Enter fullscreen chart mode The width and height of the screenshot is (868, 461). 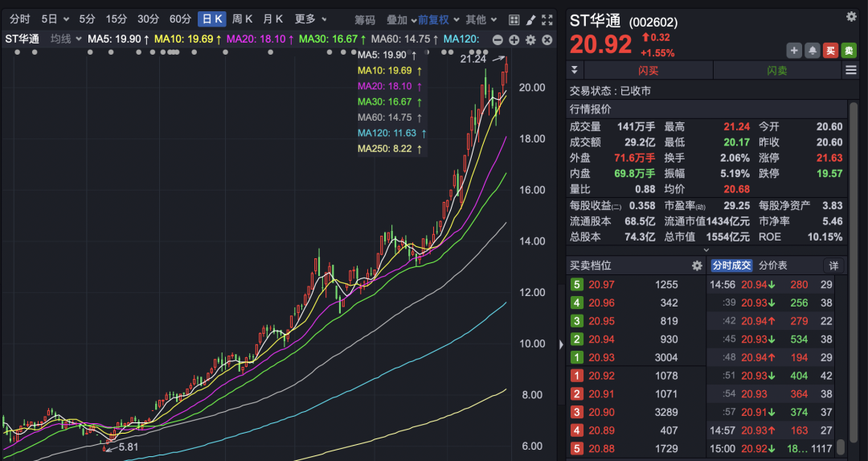[547, 19]
